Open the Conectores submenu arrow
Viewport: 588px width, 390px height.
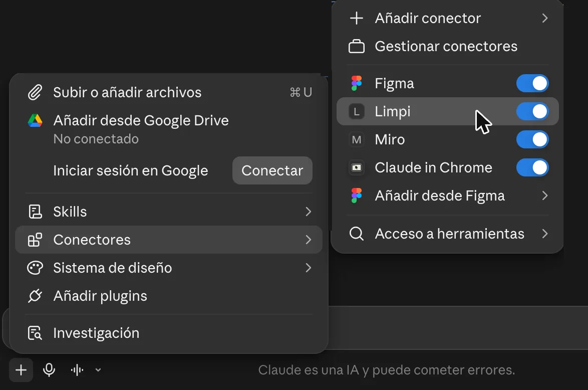click(308, 240)
